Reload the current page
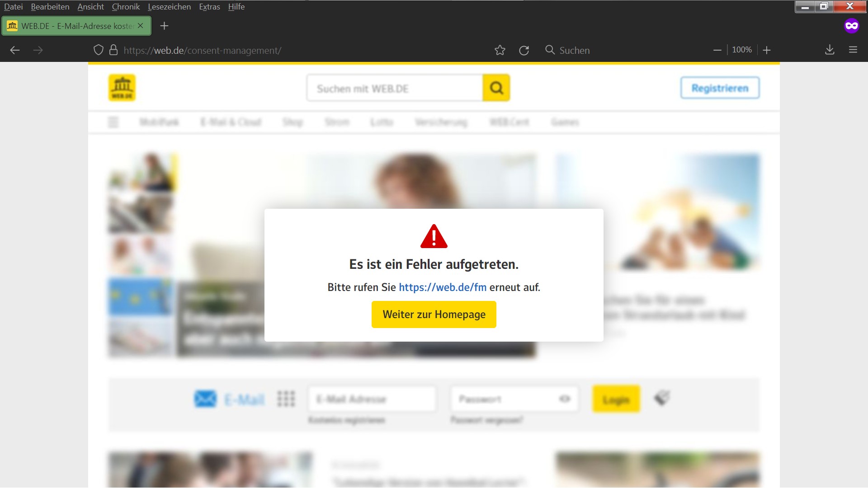868x488 pixels. click(524, 50)
